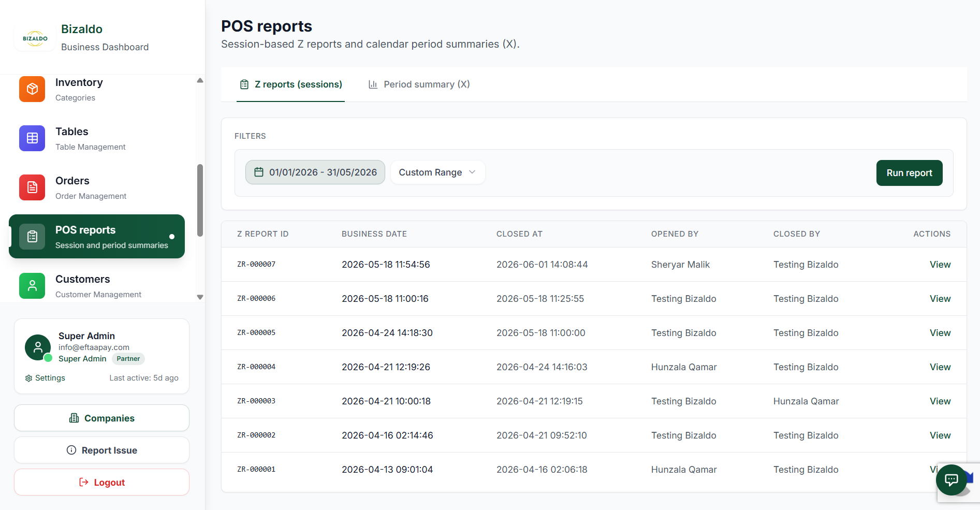Click the POS reports clipboard icon in sidebar

(x=32, y=237)
